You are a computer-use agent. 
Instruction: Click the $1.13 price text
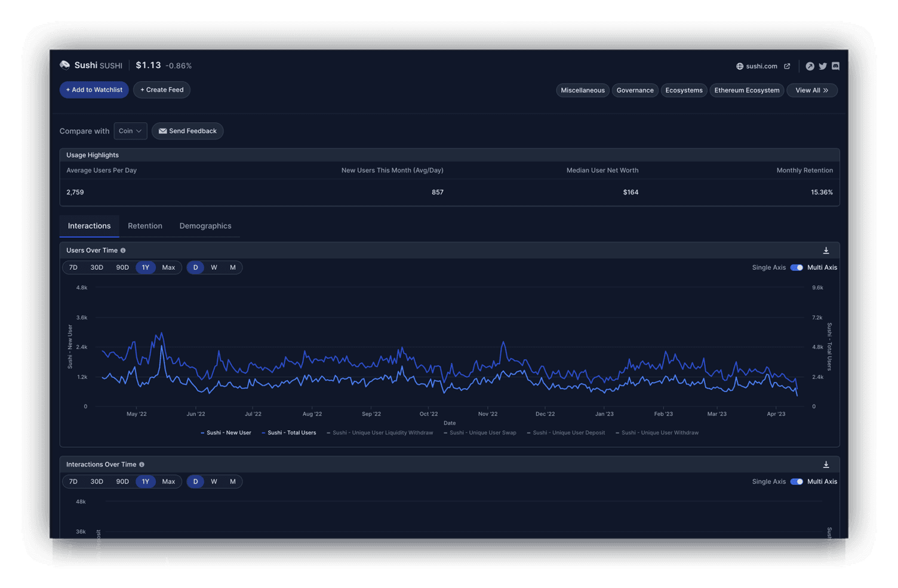click(148, 65)
